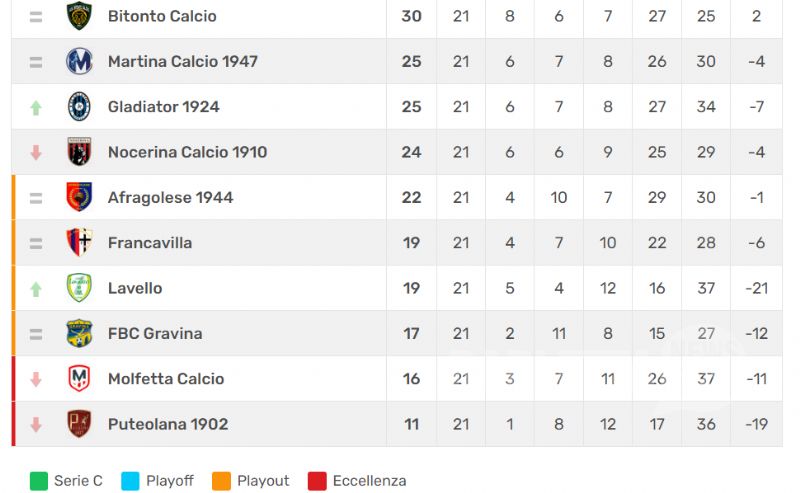Click the green up arrow beside Gladiator 1924
Image resolution: width=800 pixels, height=493 pixels.
click(x=36, y=108)
